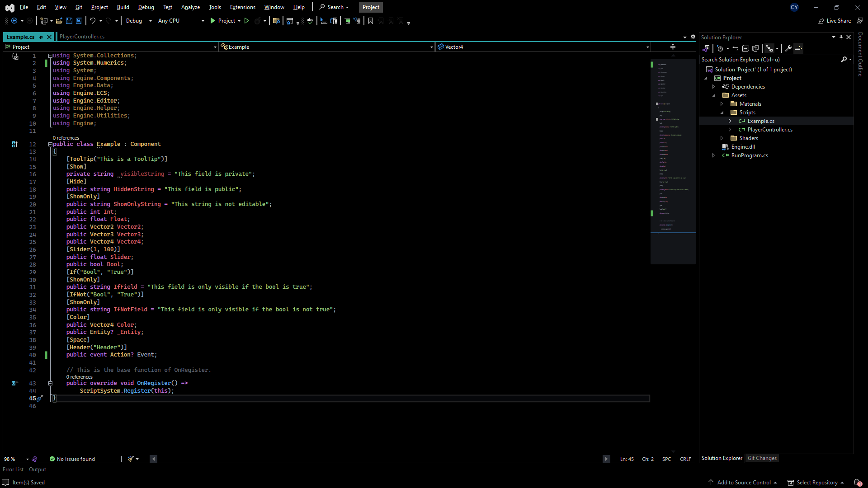Image resolution: width=868 pixels, height=488 pixels.
Task: Click the notifications bell in the status bar
Action: (x=857, y=483)
